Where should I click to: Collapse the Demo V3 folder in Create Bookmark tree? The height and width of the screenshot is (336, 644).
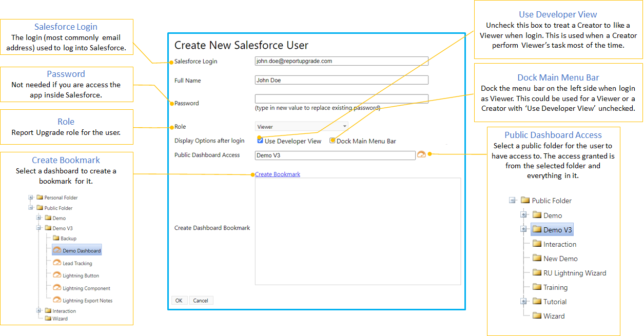pos(39,228)
